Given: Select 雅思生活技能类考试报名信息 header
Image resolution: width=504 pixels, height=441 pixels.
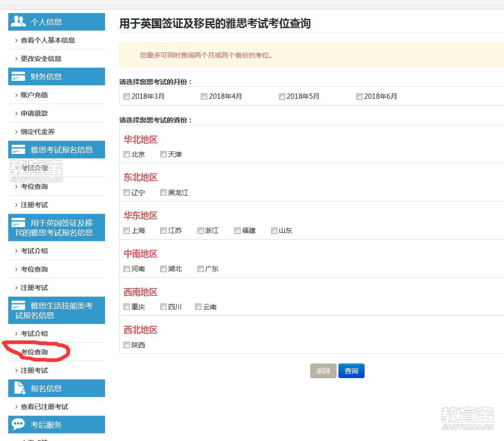Looking at the screenshot, I should 57,310.
